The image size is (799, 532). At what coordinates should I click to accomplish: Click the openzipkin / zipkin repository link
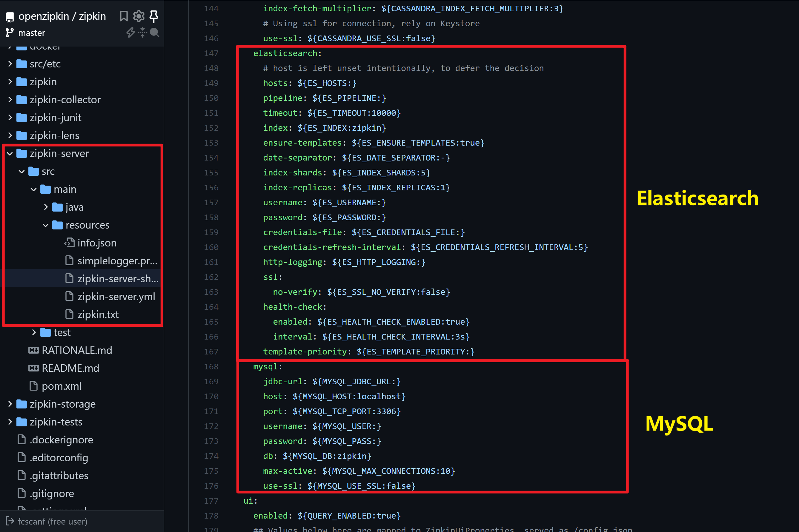62,16
